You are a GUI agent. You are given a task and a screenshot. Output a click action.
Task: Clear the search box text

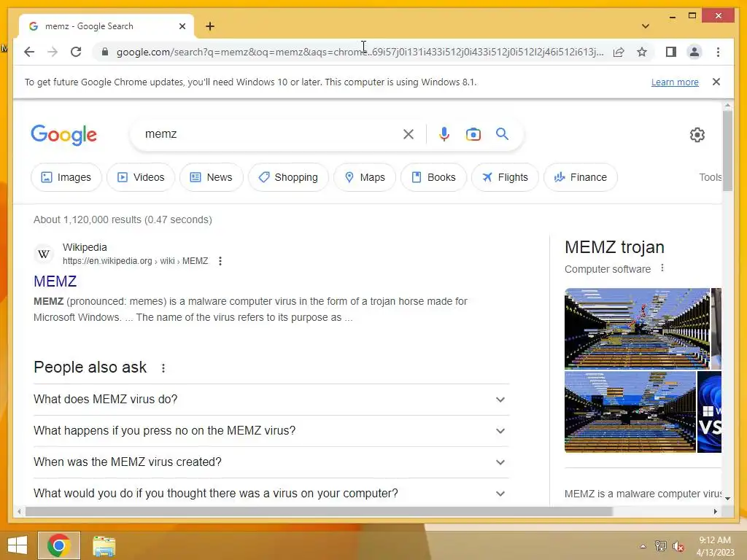409,134
